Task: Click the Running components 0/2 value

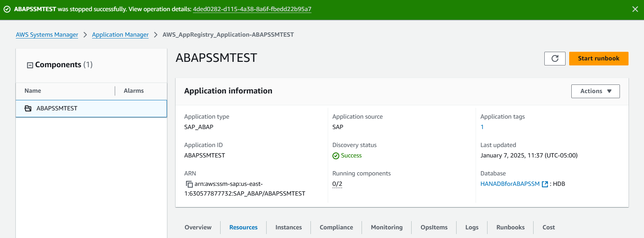Action: pos(337,184)
